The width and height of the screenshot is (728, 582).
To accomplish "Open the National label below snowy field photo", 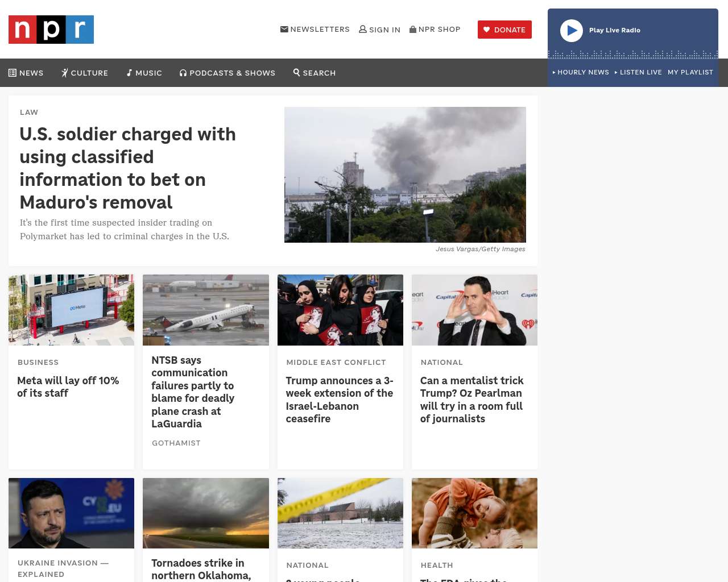I will tap(308, 565).
